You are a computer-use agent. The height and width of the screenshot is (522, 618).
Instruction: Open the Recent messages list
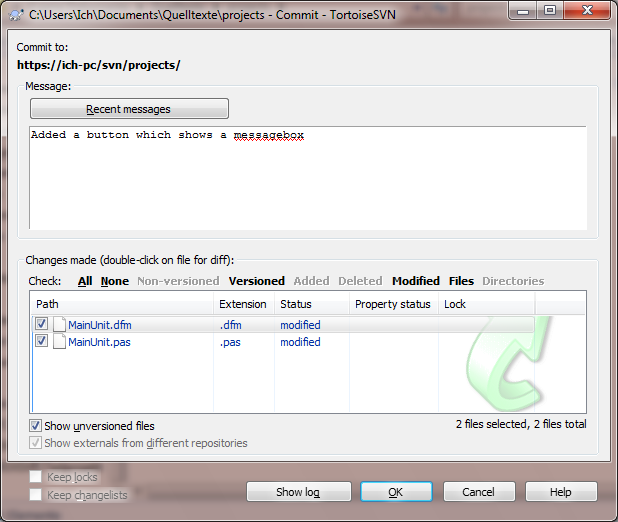point(129,109)
